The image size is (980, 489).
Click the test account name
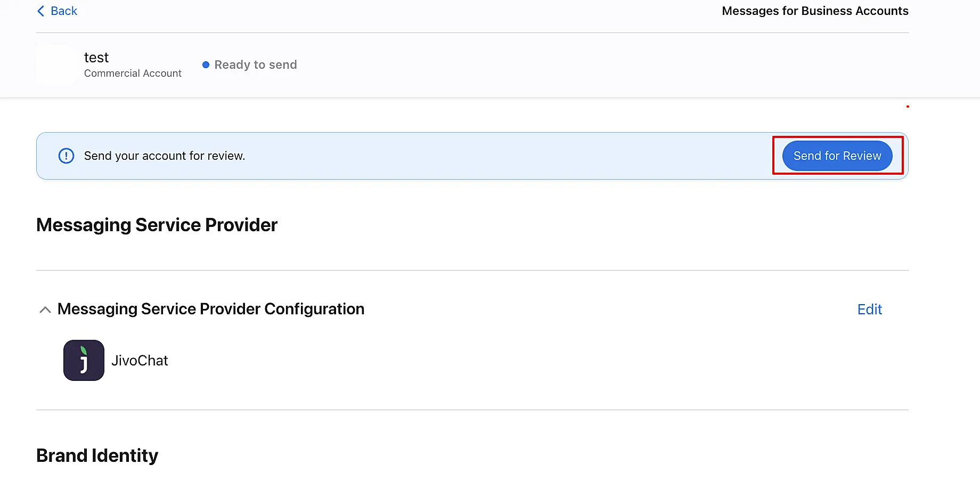[x=96, y=58]
